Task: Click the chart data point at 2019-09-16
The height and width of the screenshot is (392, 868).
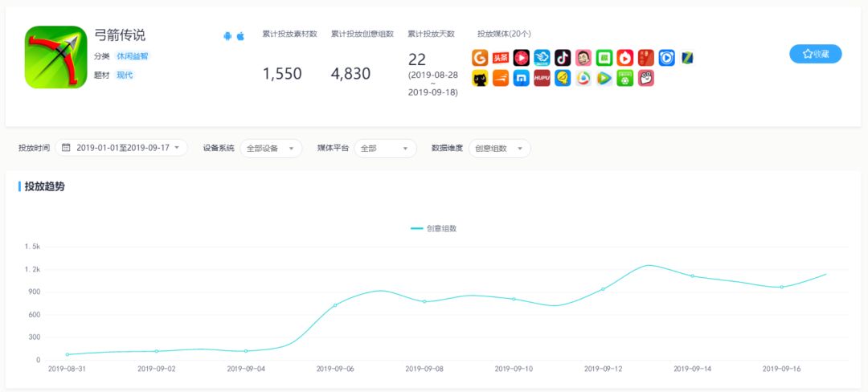Action: tap(782, 287)
